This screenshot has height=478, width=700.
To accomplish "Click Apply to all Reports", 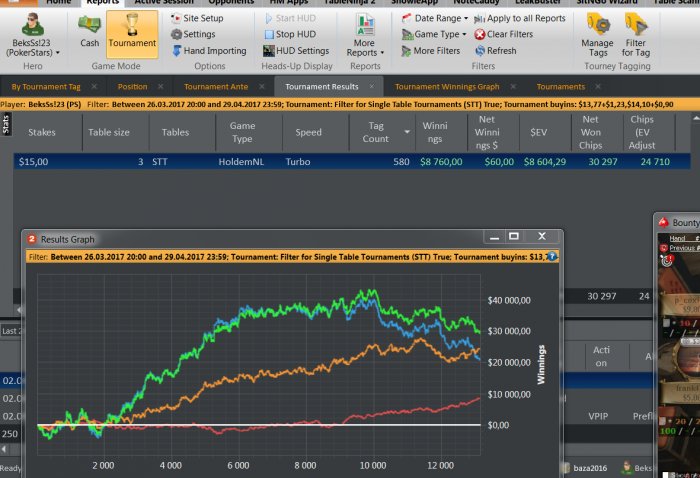I will point(518,18).
